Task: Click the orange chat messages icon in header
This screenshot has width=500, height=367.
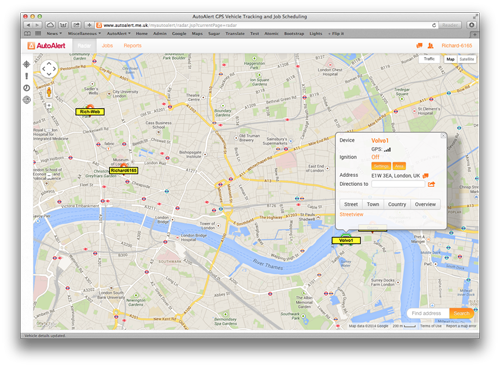Action: tap(419, 46)
